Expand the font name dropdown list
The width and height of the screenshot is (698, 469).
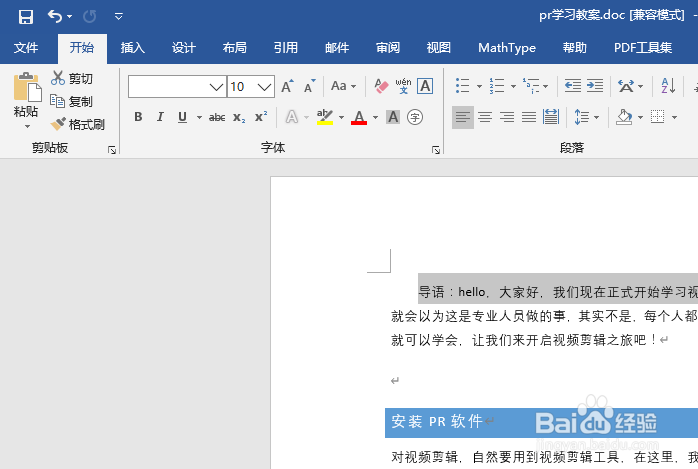(x=216, y=86)
